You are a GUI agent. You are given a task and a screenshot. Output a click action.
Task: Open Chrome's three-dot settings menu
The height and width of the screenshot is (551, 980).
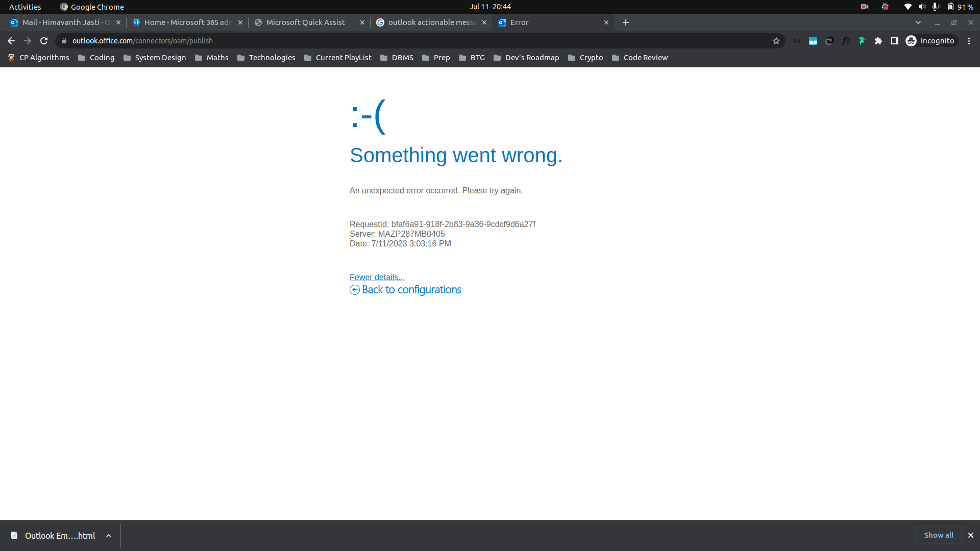[969, 41]
